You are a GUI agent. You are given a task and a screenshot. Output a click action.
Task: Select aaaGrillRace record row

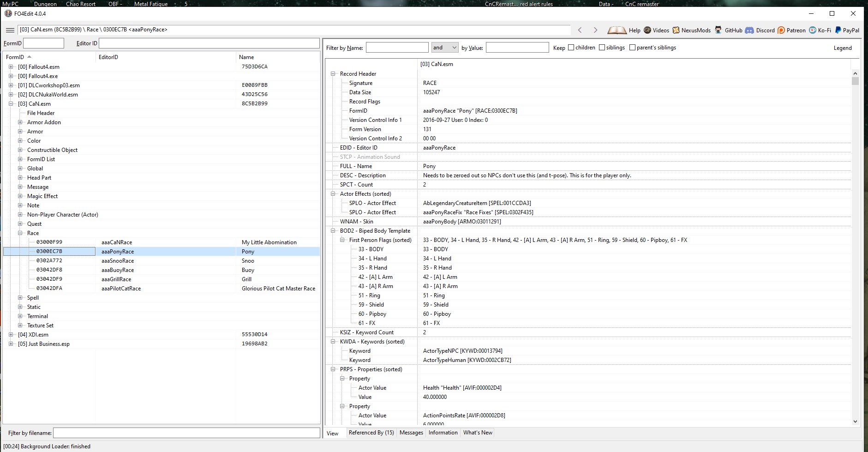tap(162, 279)
